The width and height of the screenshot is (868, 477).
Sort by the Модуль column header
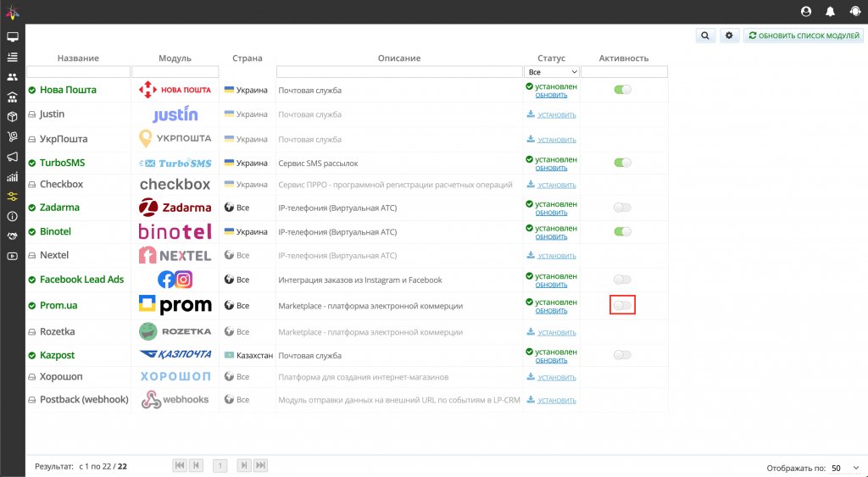[175, 58]
